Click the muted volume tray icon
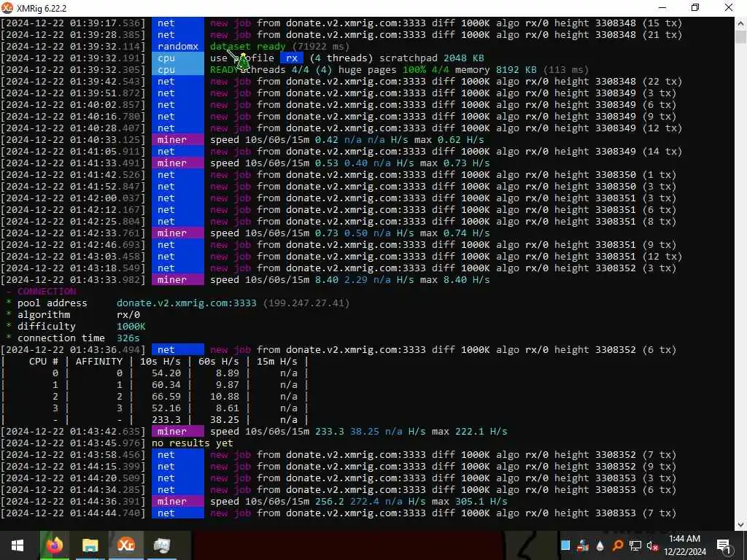The width and height of the screenshot is (747, 560). click(x=653, y=545)
